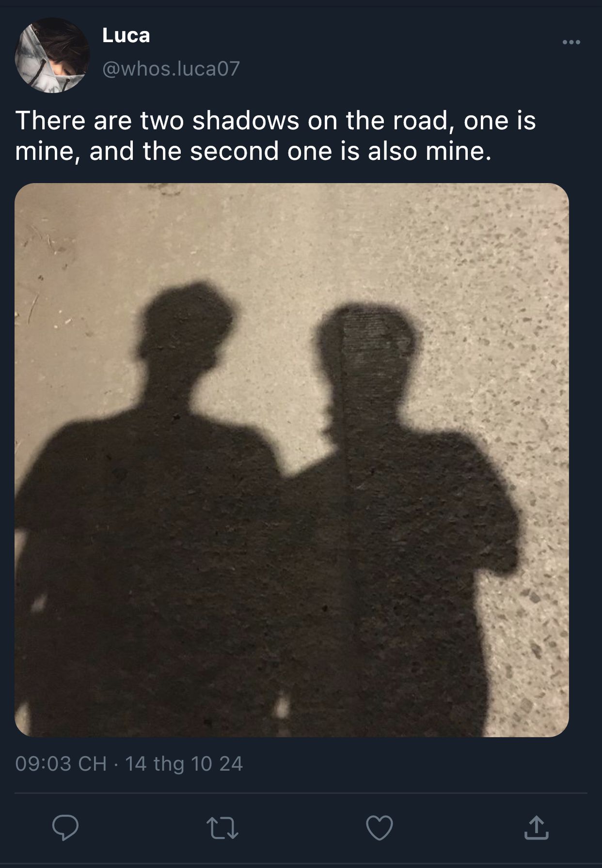Select the tweet's first line about two shadows
The width and height of the screenshot is (602, 868).
pos(275,121)
